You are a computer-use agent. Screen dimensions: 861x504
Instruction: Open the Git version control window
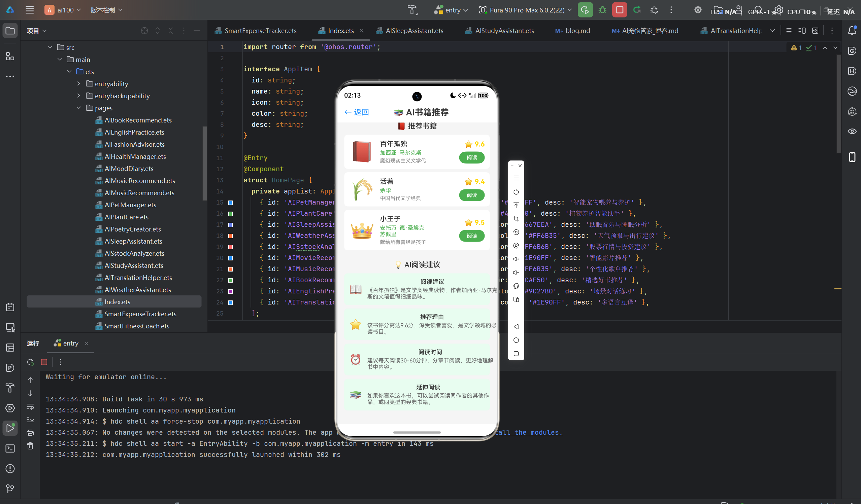pyautogui.click(x=10, y=489)
